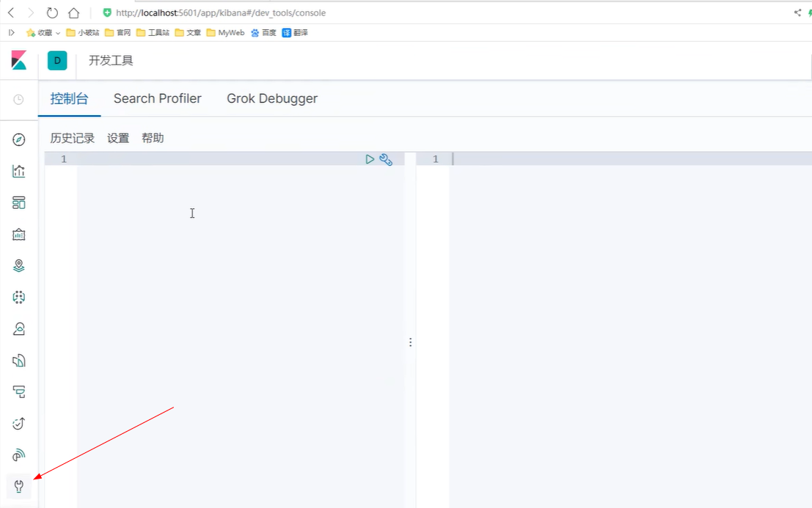Open 收藏 favorites dropdown
The width and height of the screenshot is (812, 508).
coord(43,32)
